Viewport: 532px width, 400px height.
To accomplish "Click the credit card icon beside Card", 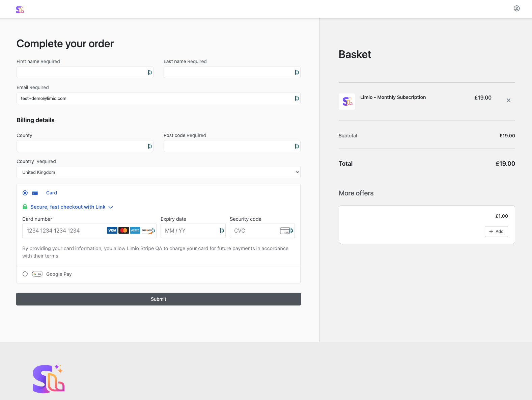I will [x=35, y=193].
